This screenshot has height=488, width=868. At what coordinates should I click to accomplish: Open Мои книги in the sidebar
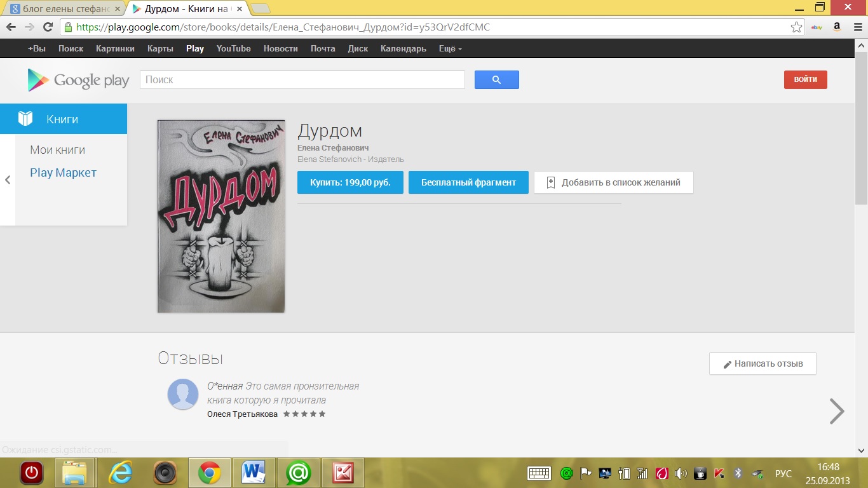pyautogui.click(x=57, y=150)
